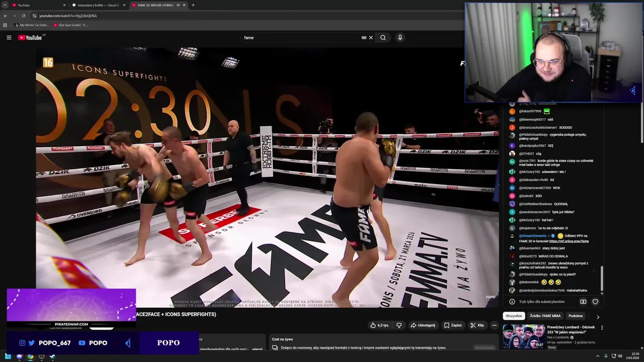Image resolution: width=644 pixels, height=362 pixels.
Task: Select the Wszystkie filter chip
Action: point(514,316)
